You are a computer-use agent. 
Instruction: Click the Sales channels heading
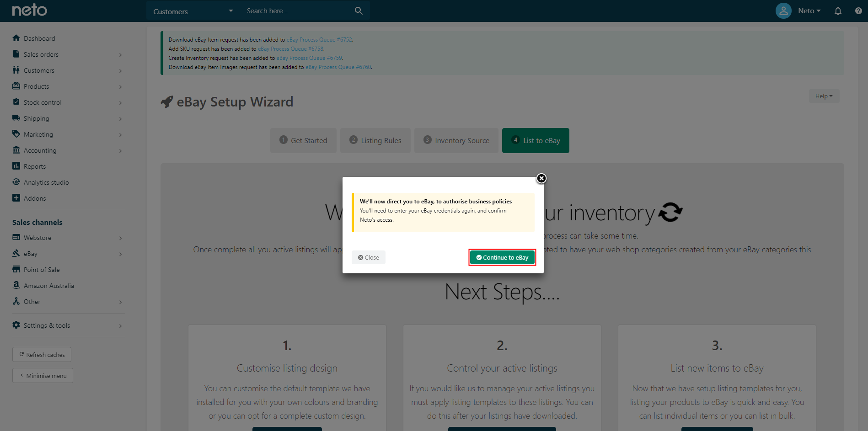pos(38,222)
